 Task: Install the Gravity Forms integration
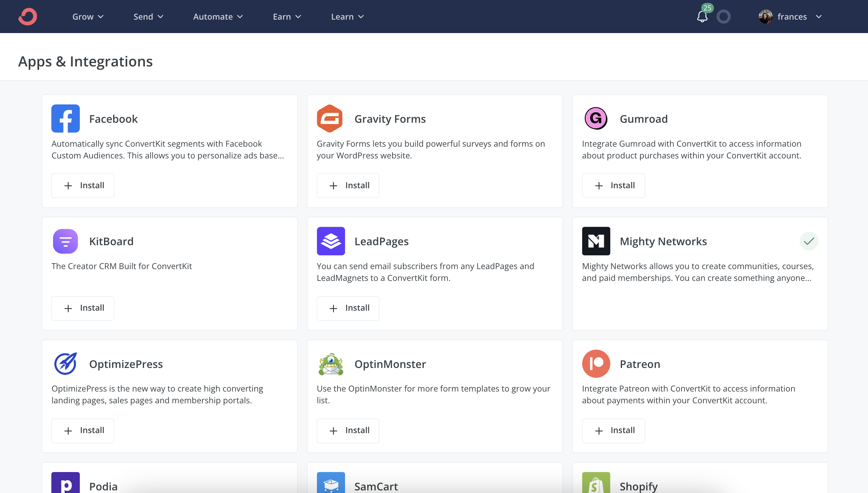(348, 186)
